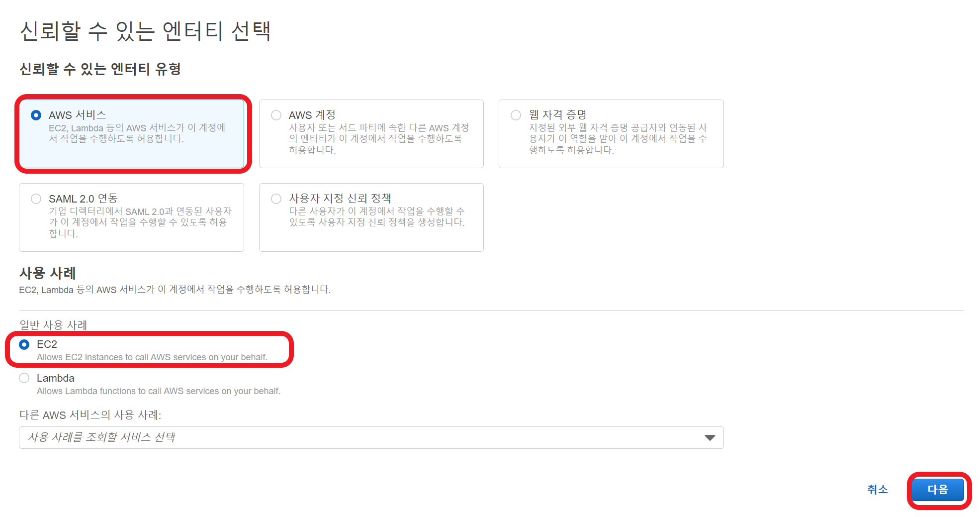Choose 사용자 지정 신뢰 정책 radio button
The width and height of the screenshot is (980, 517).
(x=276, y=199)
